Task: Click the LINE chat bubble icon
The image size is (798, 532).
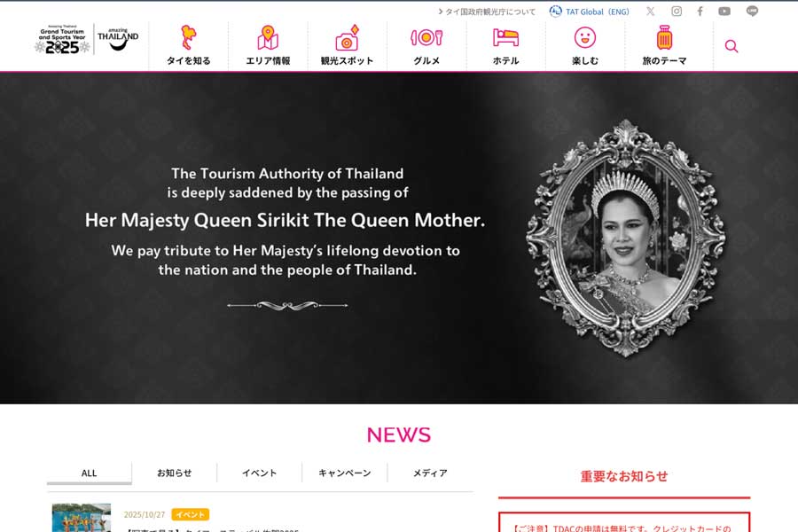Action: [x=752, y=12]
